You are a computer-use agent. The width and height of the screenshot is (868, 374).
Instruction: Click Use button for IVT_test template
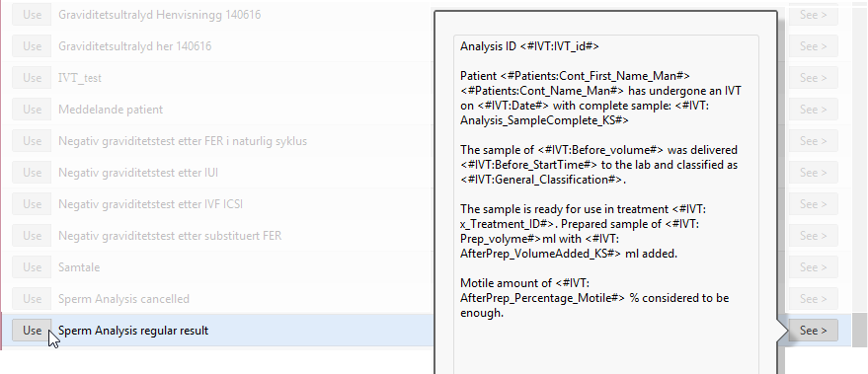pos(32,78)
